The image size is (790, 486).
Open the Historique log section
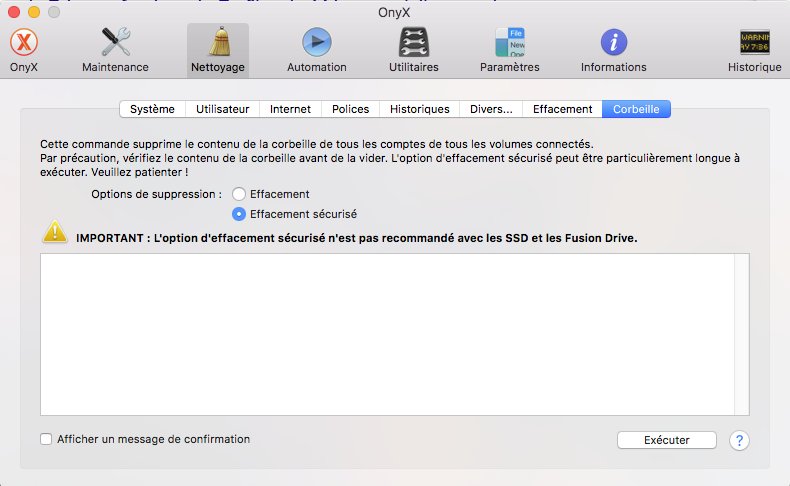tap(754, 50)
